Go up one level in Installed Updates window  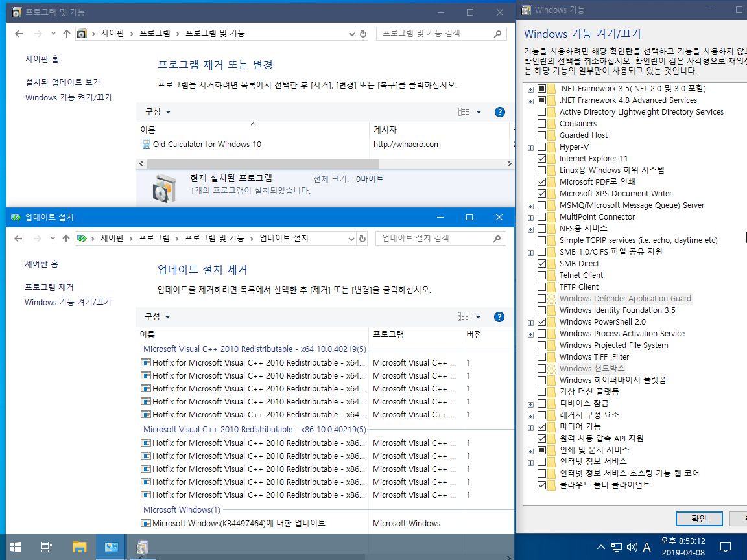tap(66, 239)
